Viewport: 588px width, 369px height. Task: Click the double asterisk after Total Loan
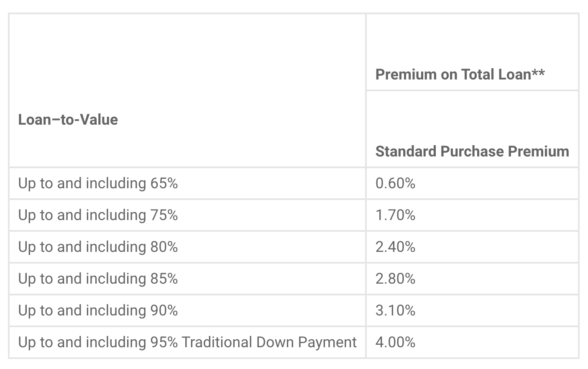(538, 73)
